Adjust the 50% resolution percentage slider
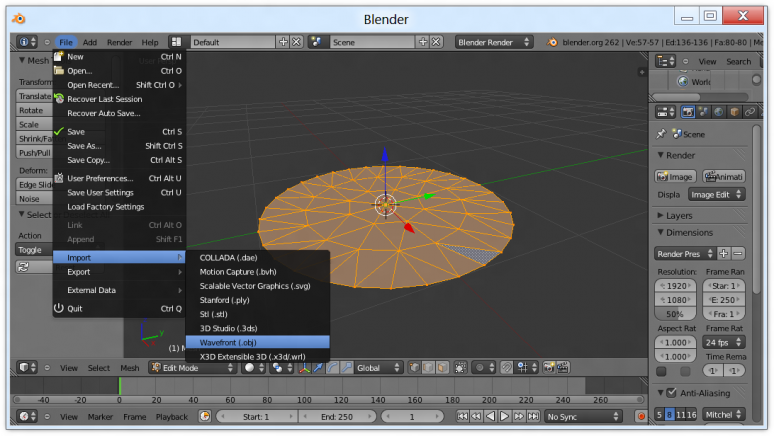The width and height of the screenshot is (774, 436). coord(675,314)
